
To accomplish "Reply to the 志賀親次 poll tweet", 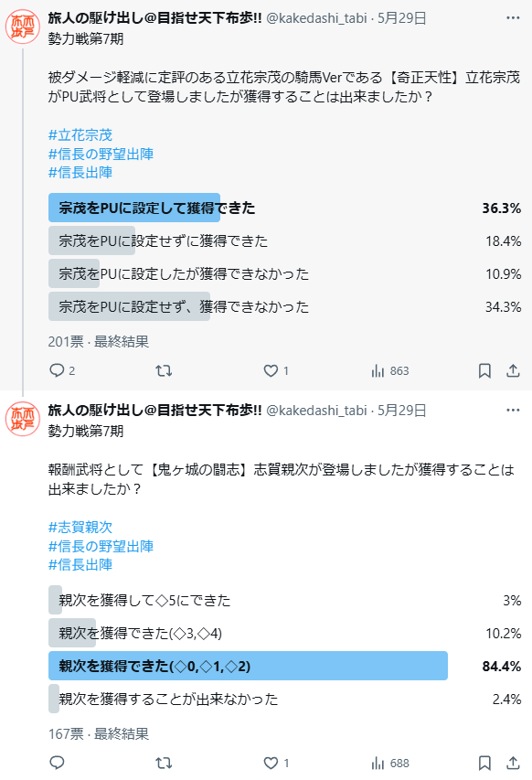I will point(58,763).
